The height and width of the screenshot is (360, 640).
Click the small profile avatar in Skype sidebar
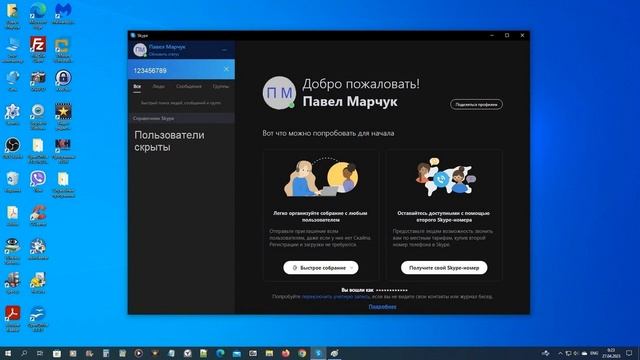click(140, 50)
